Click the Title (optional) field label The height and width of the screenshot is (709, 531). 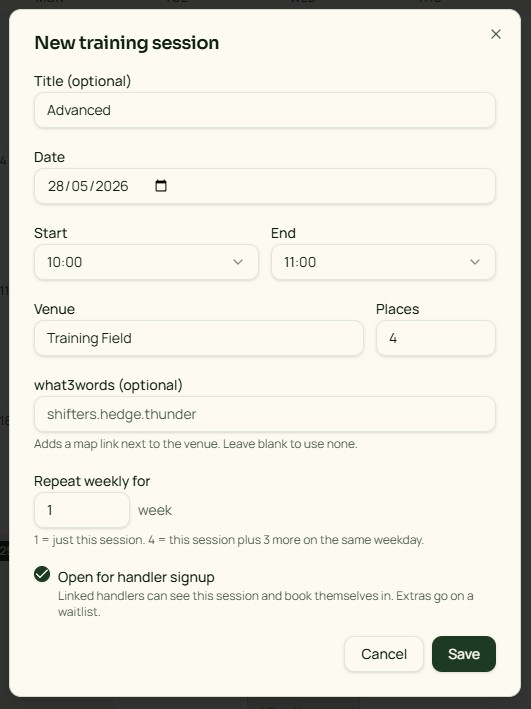pyautogui.click(x=82, y=81)
